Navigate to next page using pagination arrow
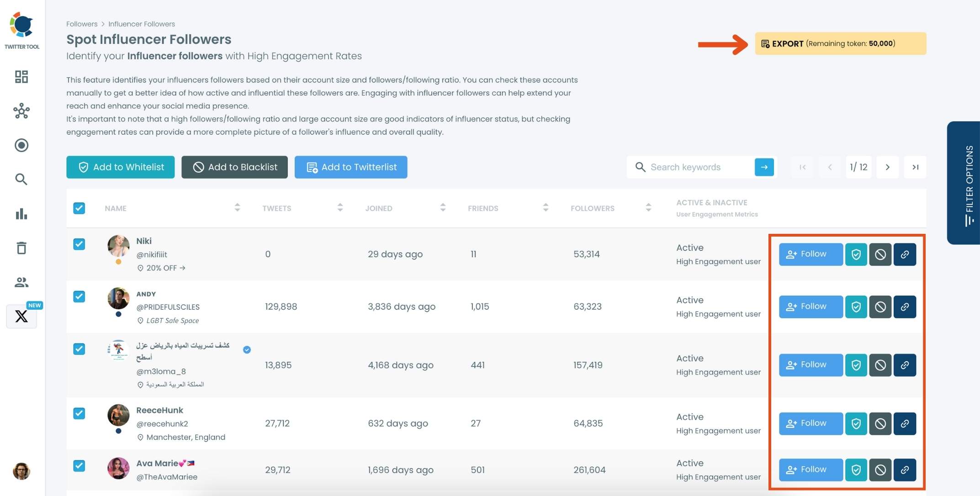Viewport: 980px width, 496px height. (x=886, y=167)
